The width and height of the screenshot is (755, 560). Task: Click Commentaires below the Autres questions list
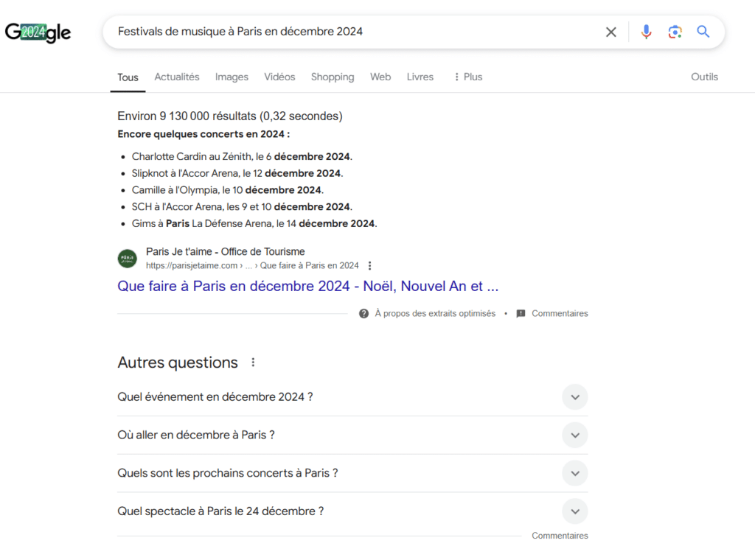coord(560,536)
